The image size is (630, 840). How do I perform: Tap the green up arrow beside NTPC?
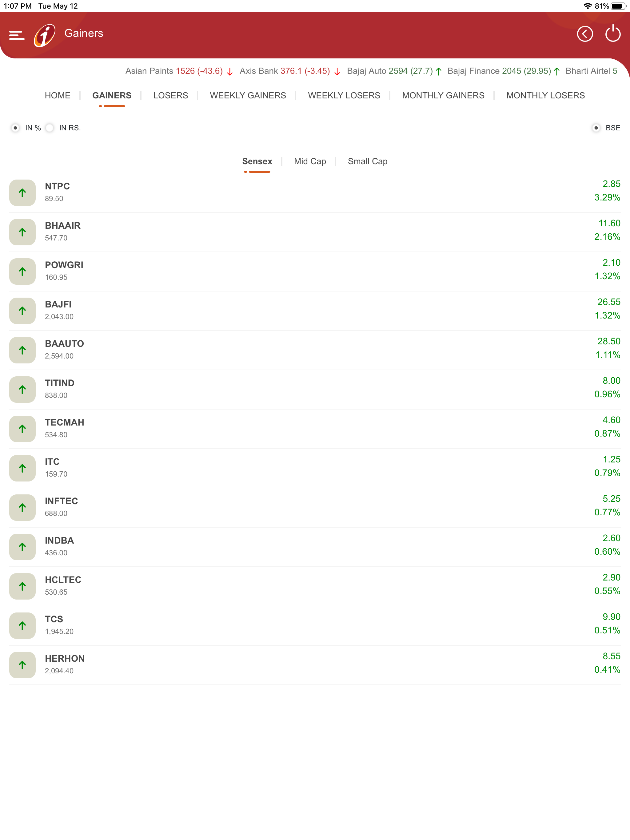[22, 192]
